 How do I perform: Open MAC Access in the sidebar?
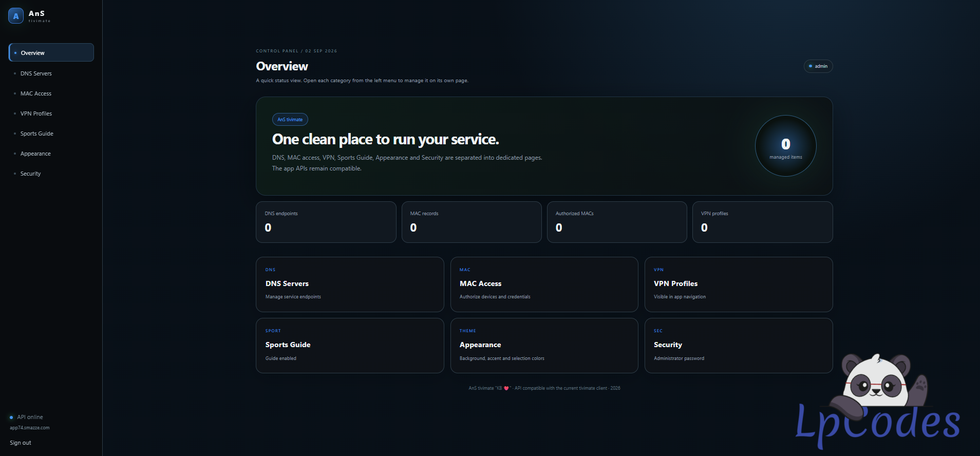[x=51, y=93]
